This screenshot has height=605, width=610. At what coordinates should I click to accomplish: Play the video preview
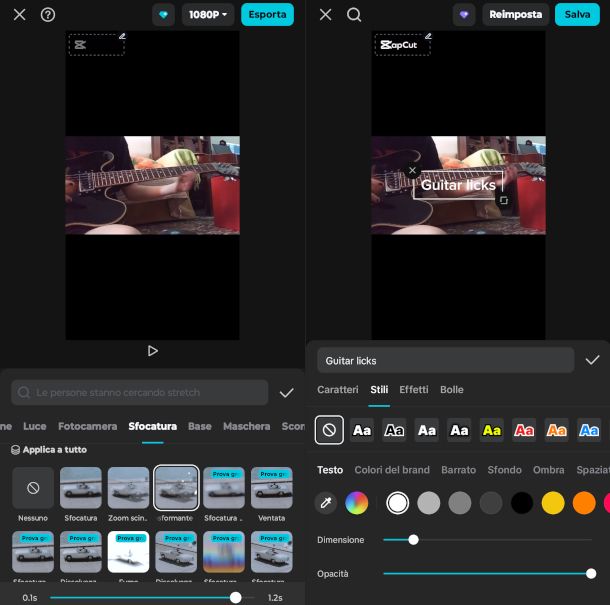(x=152, y=351)
